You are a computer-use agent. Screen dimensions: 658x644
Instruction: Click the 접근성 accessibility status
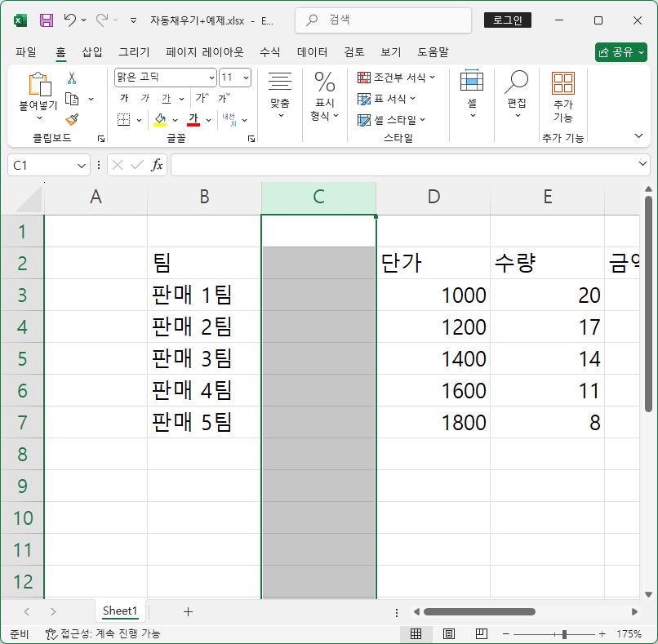(103, 633)
